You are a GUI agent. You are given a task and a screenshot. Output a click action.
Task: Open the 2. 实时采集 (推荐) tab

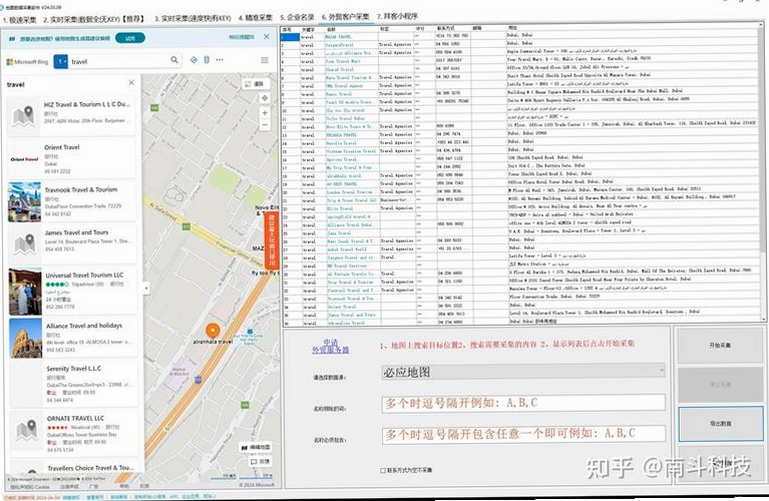coord(94,20)
